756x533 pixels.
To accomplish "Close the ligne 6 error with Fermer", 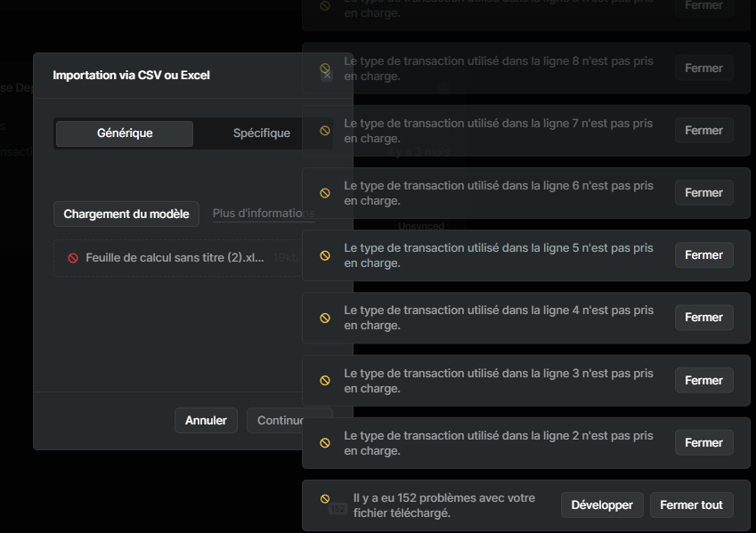I will (703, 192).
